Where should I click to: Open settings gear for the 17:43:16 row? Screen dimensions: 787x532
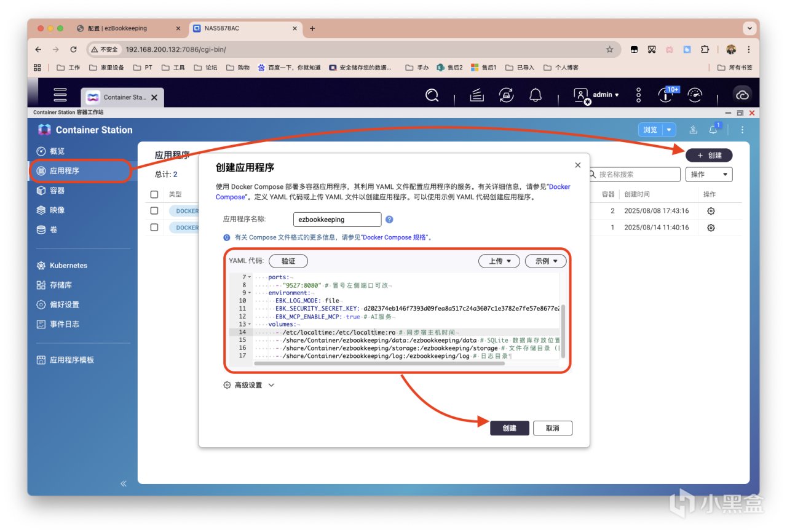(x=711, y=211)
